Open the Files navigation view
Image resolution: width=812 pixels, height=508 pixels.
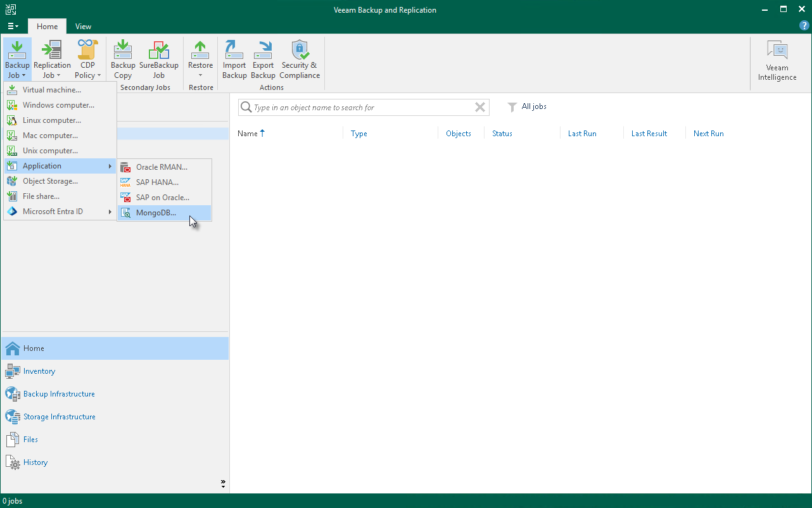(x=115, y=440)
